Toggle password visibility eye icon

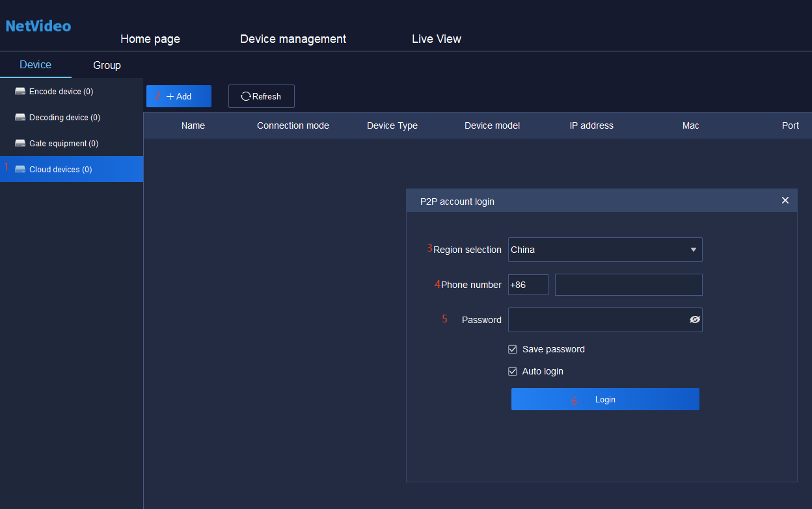click(694, 320)
